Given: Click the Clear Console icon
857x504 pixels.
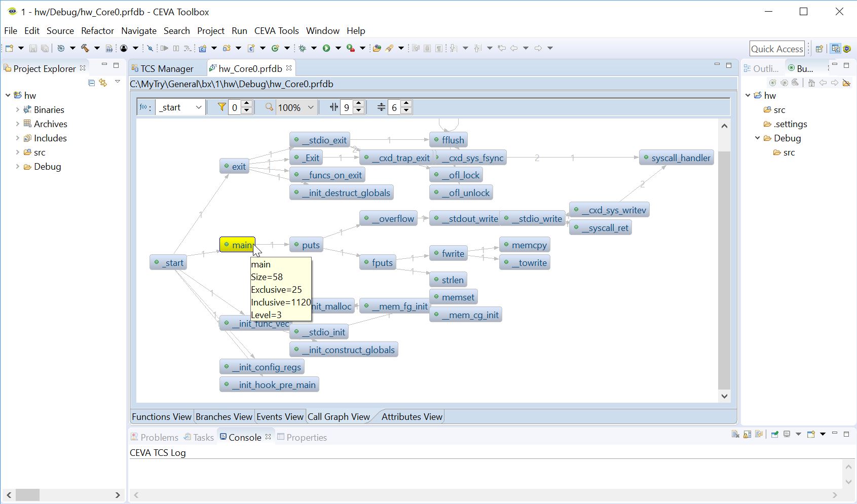Looking at the screenshot, I should (x=735, y=434).
